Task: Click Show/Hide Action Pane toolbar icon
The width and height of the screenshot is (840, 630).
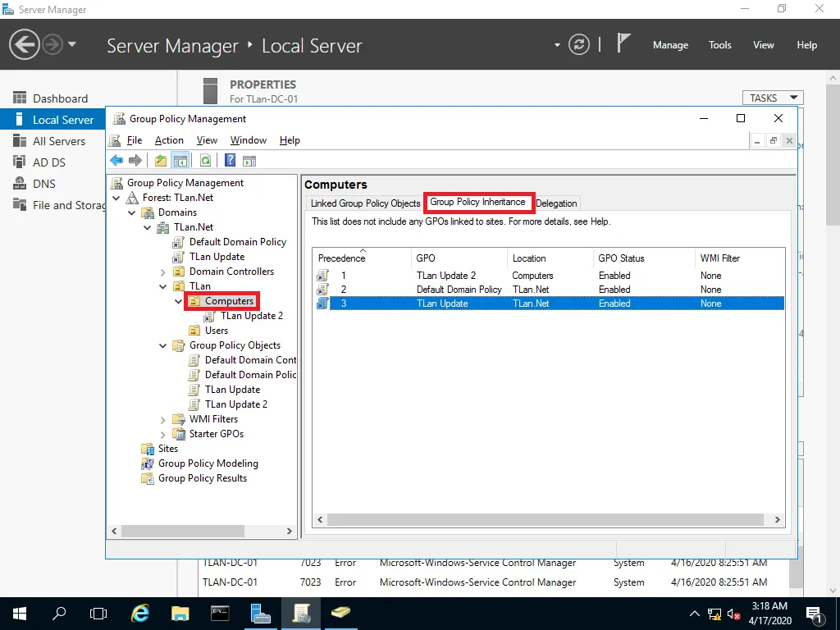Action: point(249,161)
